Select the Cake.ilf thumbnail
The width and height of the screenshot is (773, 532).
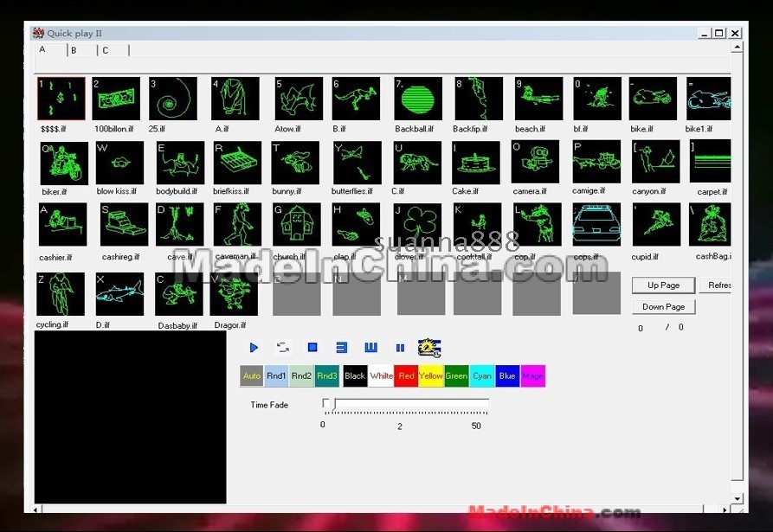[x=476, y=163]
